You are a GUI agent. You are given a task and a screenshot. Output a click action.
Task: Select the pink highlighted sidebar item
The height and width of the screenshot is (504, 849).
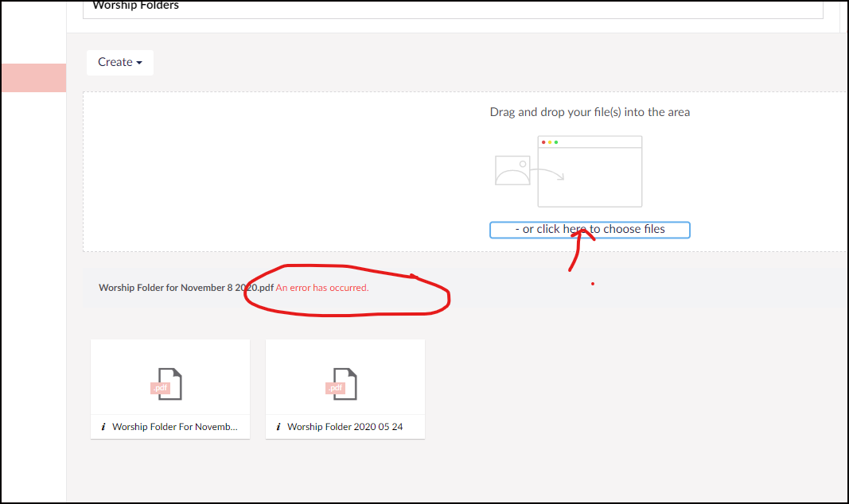(x=33, y=78)
